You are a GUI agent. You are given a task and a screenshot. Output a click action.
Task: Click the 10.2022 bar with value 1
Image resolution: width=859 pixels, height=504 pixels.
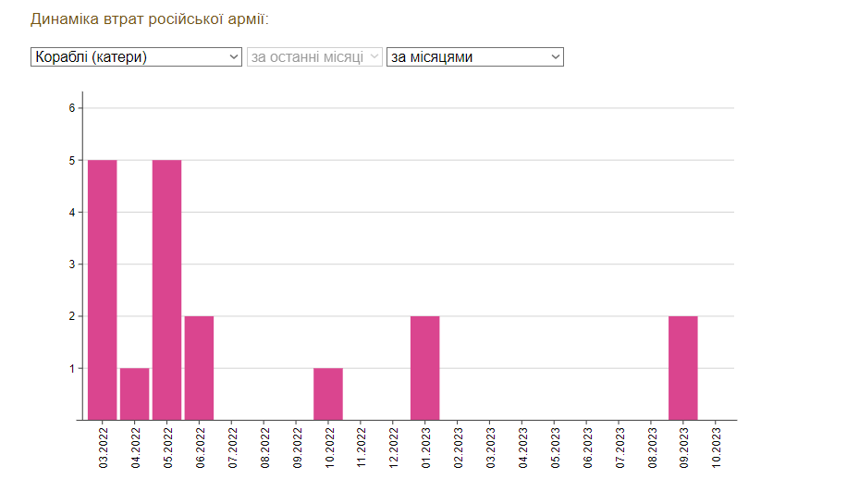(328, 395)
